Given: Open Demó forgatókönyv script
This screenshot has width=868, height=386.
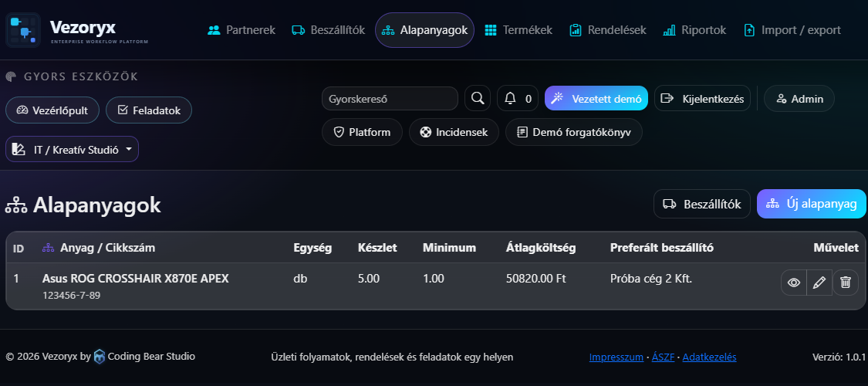Looking at the screenshot, I should pyautogui.click(x=573, y=132).
